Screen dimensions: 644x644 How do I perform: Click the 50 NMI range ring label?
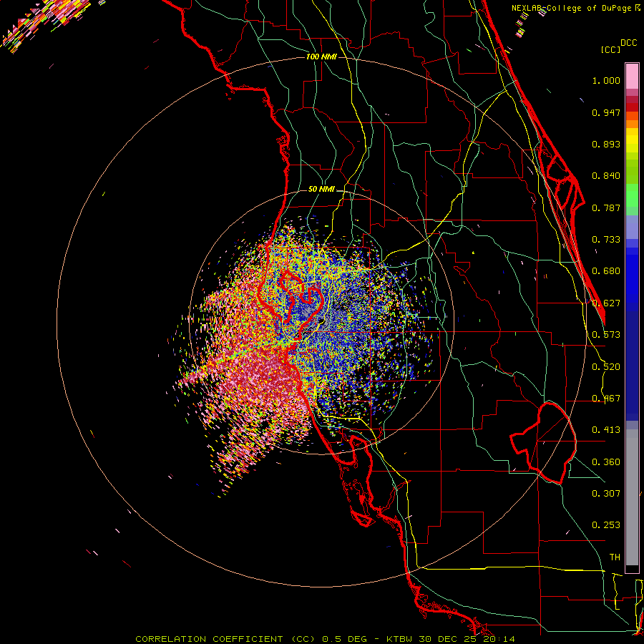tap(321, 190)
